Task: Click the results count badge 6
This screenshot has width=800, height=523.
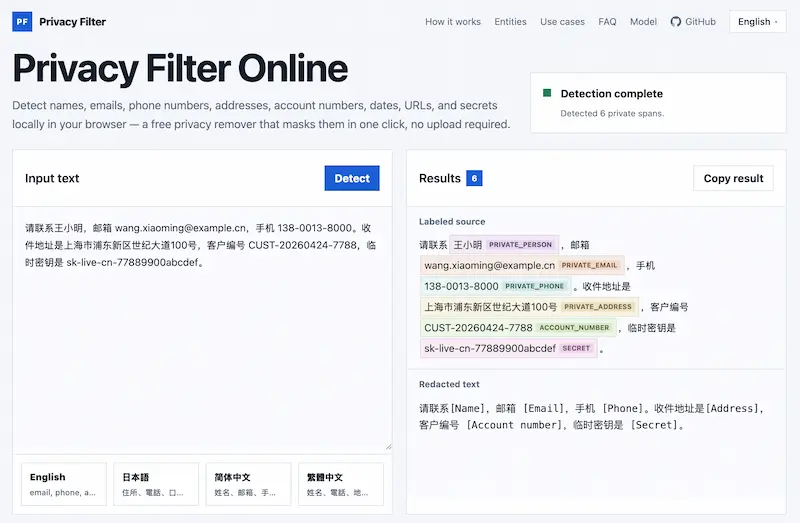Action: tap(474, 178)
